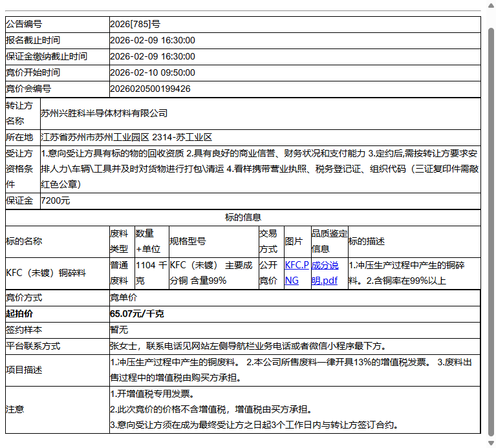Click the 签约样本 label

[x=24, y=330]
